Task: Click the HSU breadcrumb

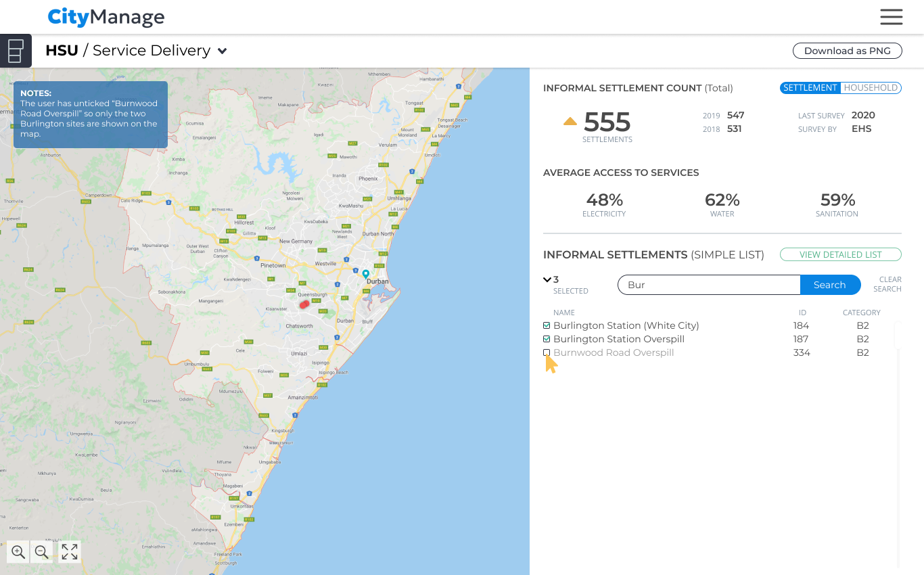Action: point(62,51)
